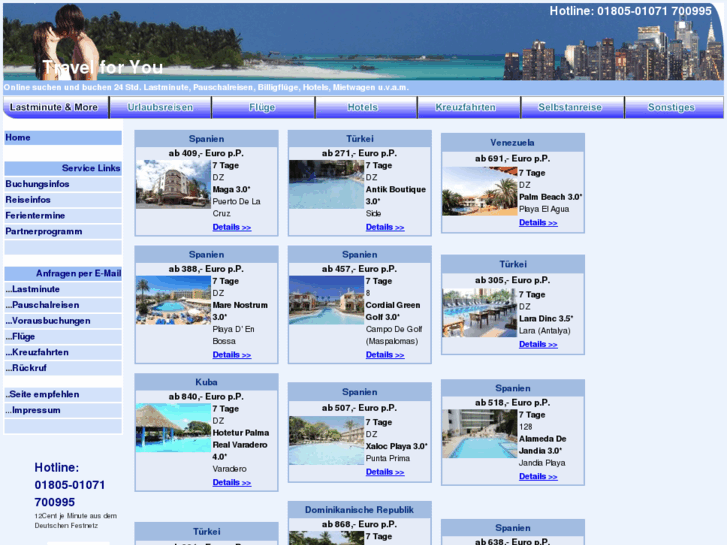
Task: Click the Xaloc Playa pool thumbnail
Action: (x=326, y=441)
